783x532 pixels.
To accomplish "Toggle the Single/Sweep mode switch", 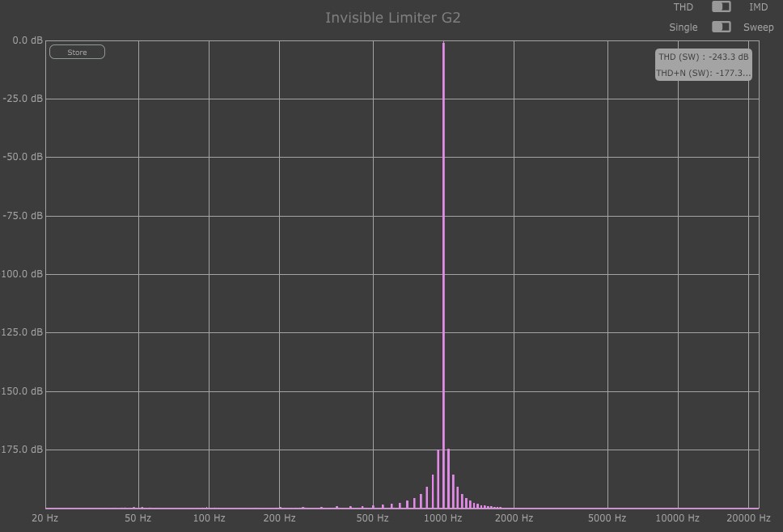I will point(721,27).
